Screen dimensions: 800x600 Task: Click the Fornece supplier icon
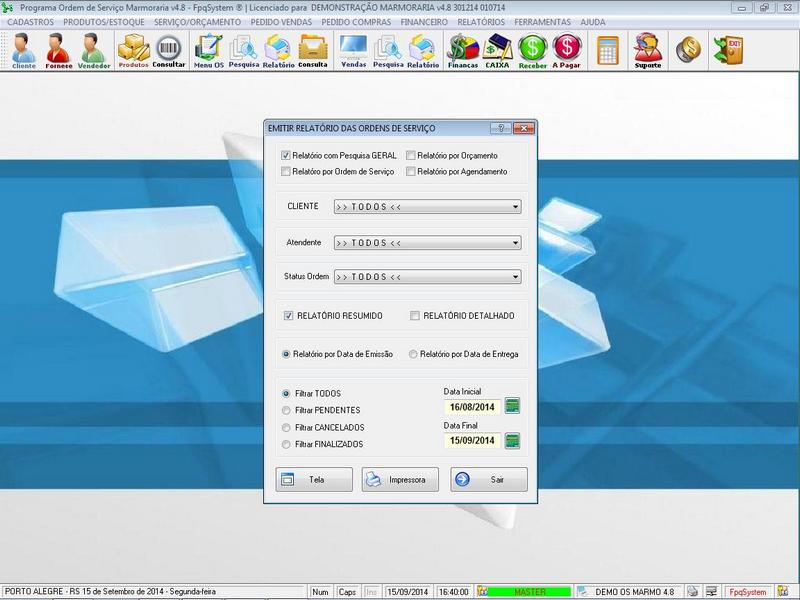click(59, 50)
